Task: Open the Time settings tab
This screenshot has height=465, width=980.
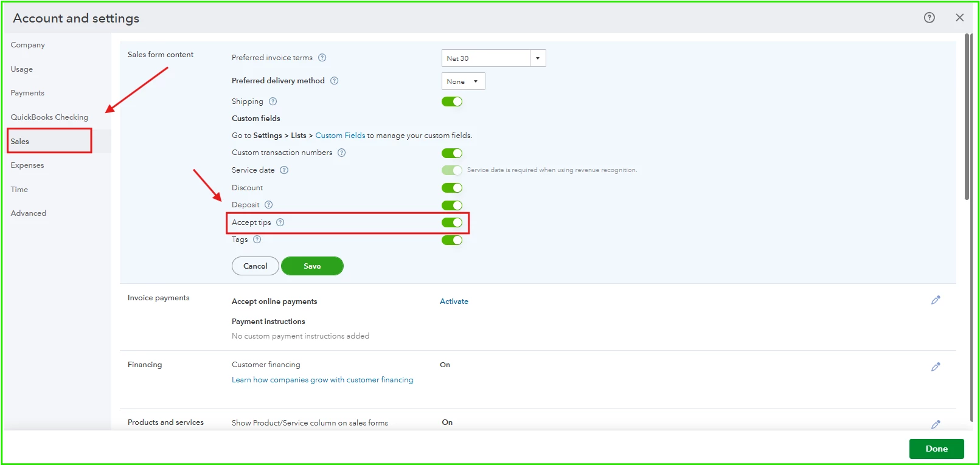Action: (x=19, y=190)
